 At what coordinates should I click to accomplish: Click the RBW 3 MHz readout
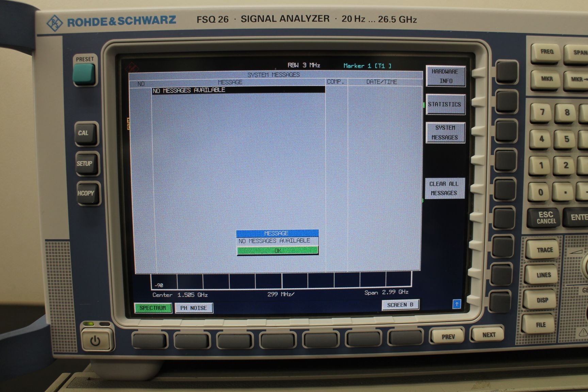click(x=304, y=65)
